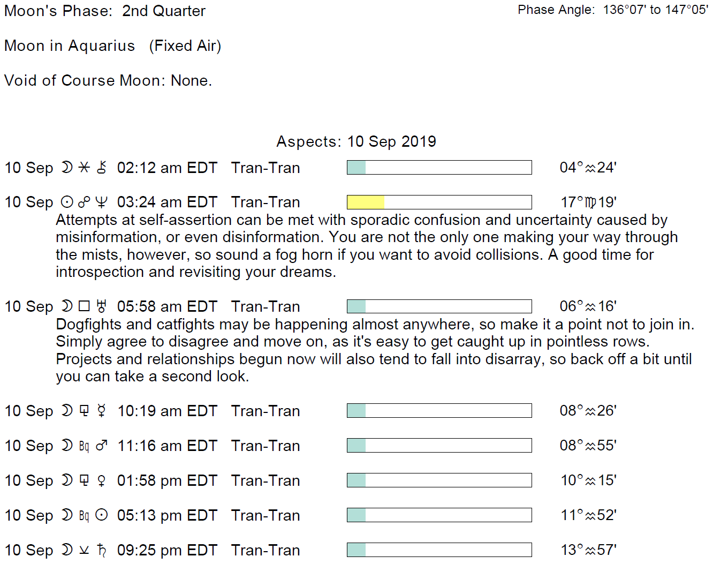Click the Virgo sign glyph in 17°19'
This screenshot has height=564, width=728.
tap(590, 202)
